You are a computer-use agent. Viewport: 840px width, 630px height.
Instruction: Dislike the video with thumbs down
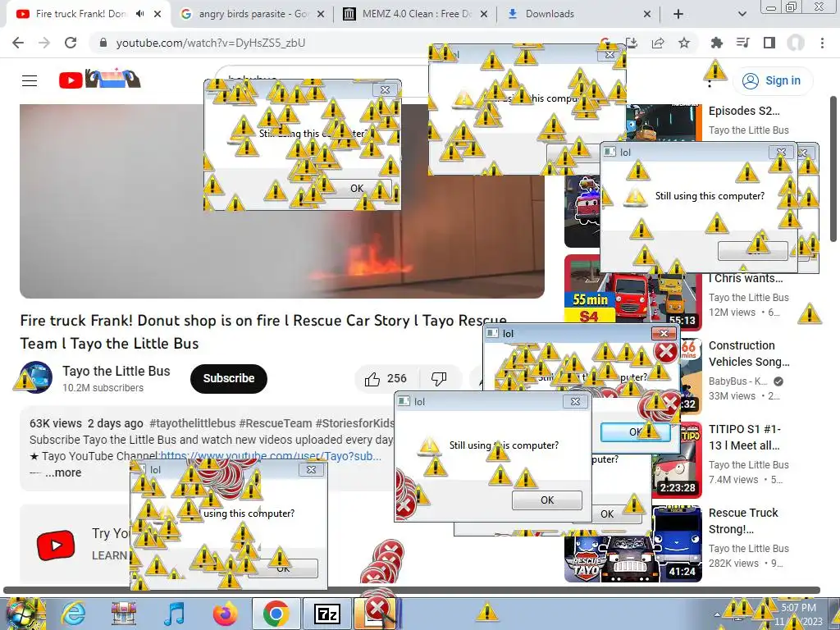440,379
